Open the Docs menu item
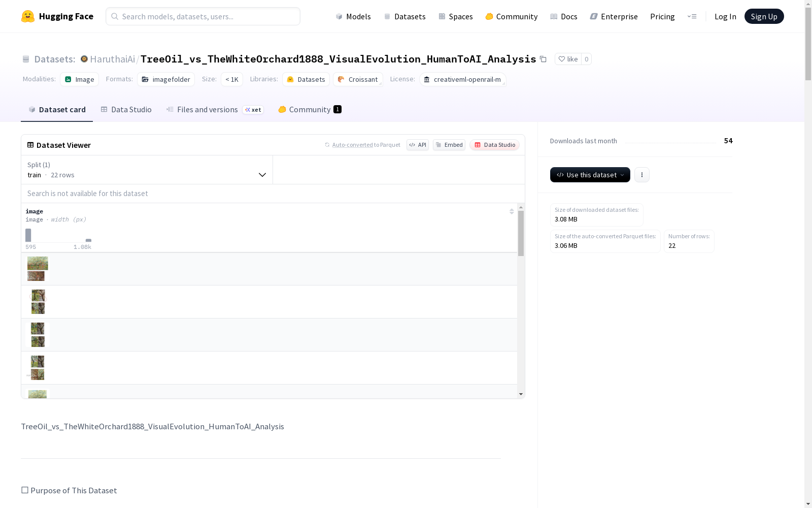The image size is (812, 508). [x=564, y=16]
